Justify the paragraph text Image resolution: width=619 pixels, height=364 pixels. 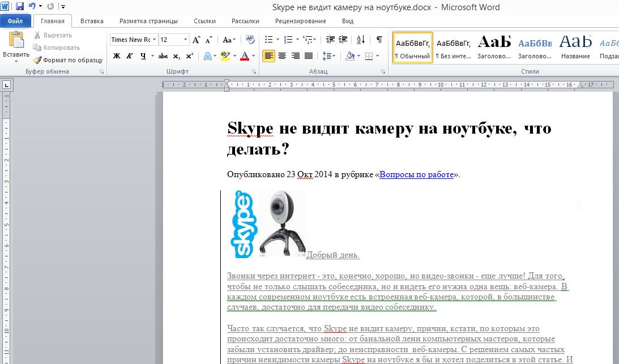coord(309,56)
